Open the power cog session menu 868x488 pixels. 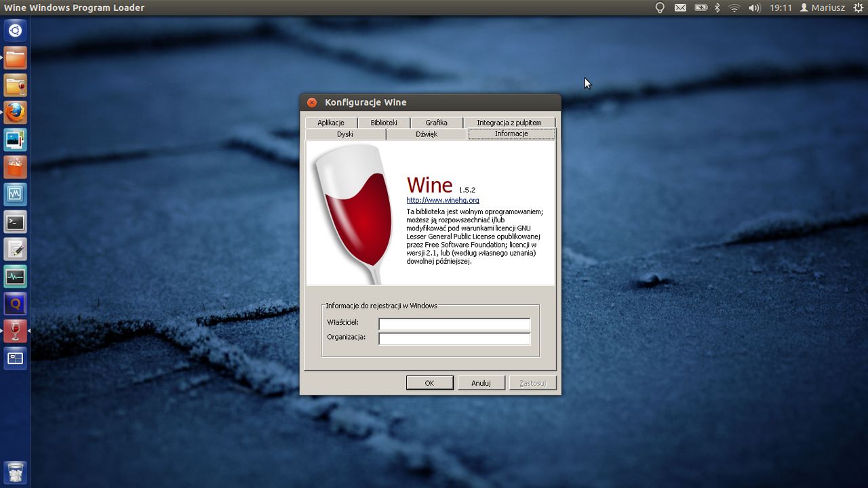(x=859, y=7)
